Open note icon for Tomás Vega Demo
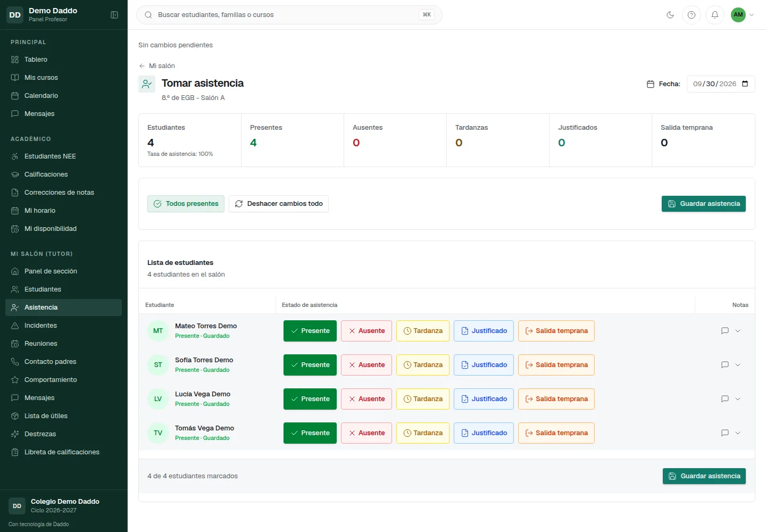 (725, 433)
